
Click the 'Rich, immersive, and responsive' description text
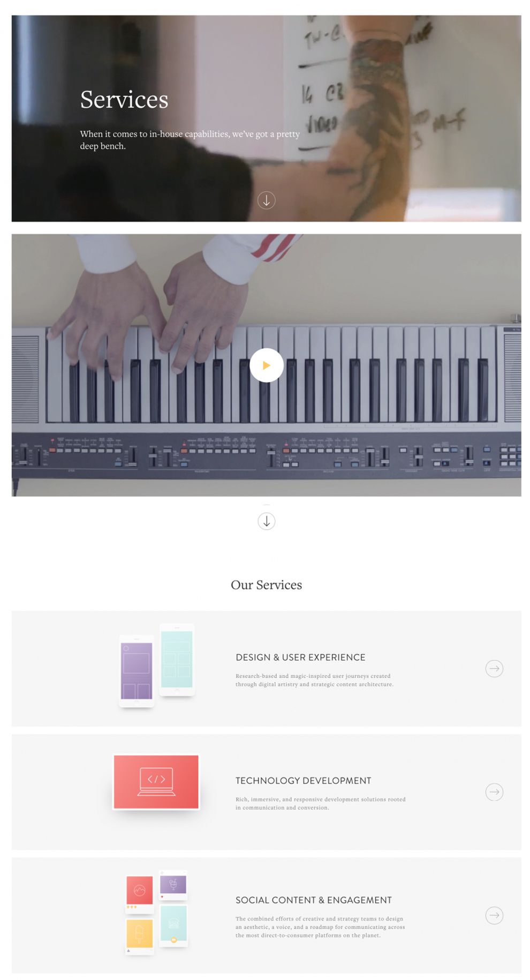(x=320, y=803)
